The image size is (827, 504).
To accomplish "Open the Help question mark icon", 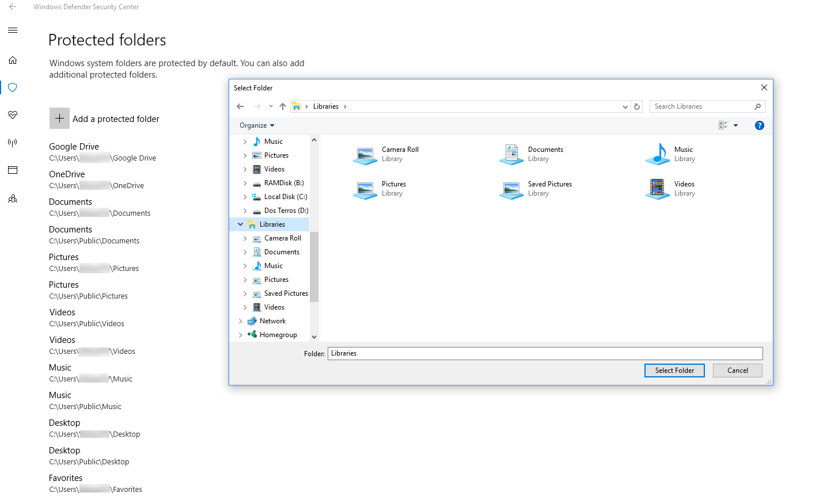I will pyautogui.click(x=760, y=125).
